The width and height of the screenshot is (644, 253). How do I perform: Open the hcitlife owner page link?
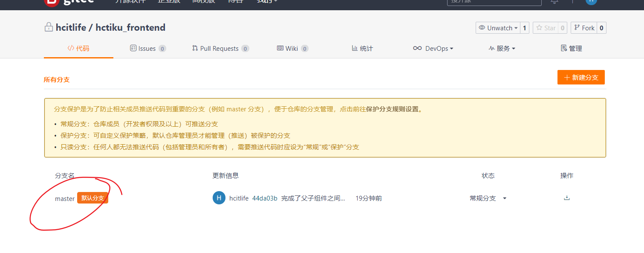click(x=71, y=27)
